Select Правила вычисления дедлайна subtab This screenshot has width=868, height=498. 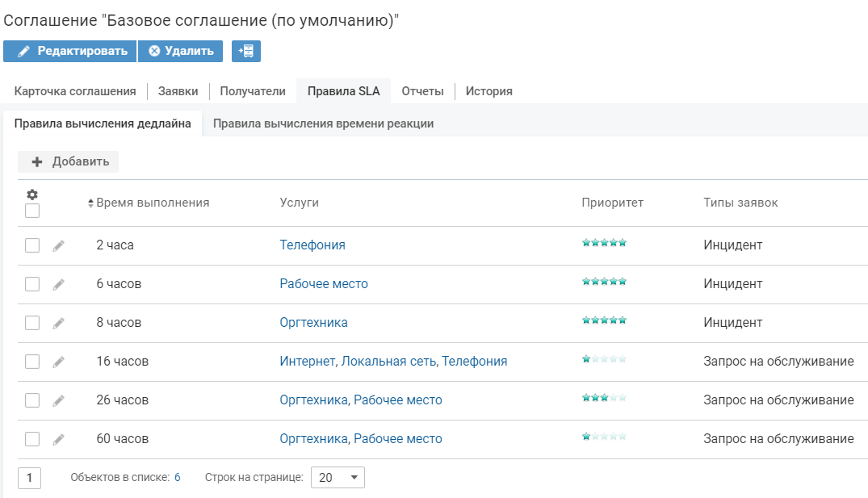pos(103,123)
